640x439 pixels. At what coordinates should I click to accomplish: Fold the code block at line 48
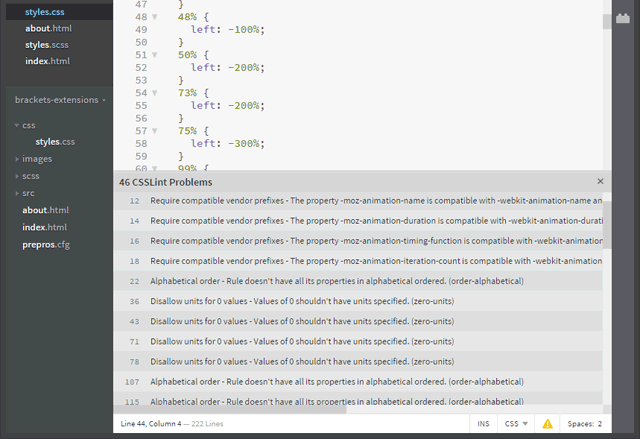pyautogui.click(x=154, y=18)
